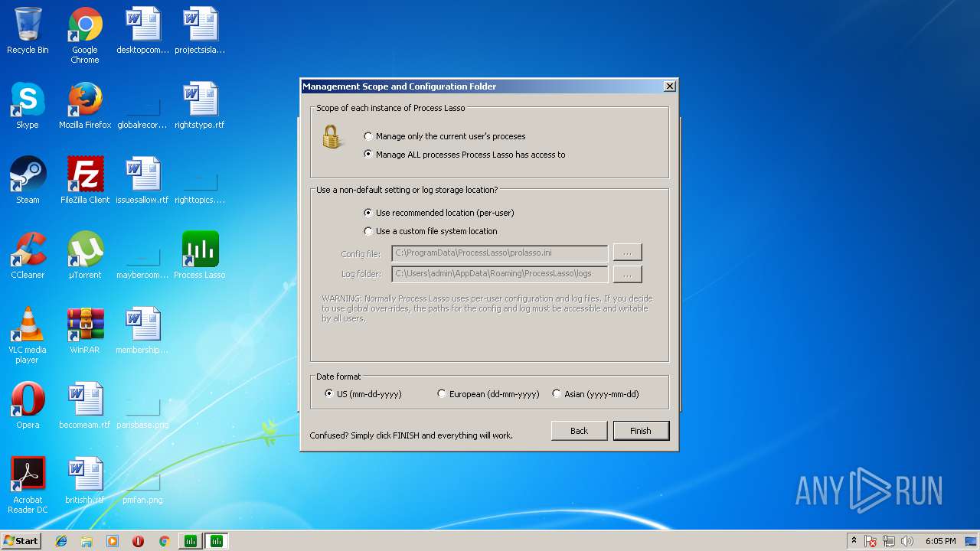Open the volume speaker tray icon

[x=907, y=541]
